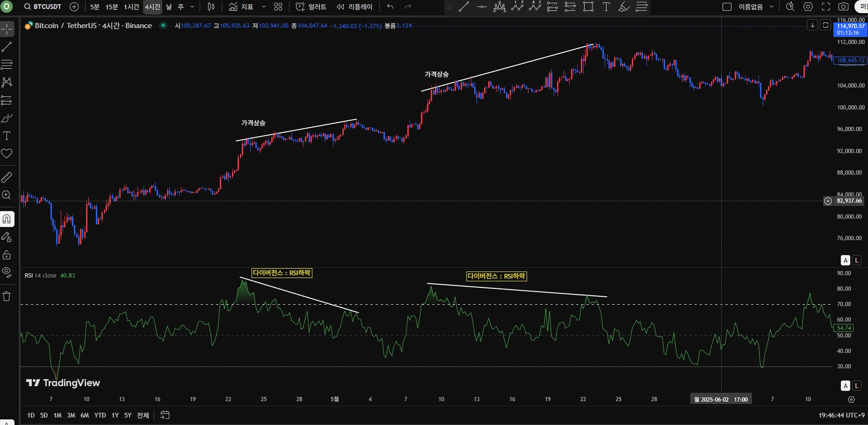
Task: Click the 얼러트 alert button
Action: pyautogui.click(x=311, y=7)
